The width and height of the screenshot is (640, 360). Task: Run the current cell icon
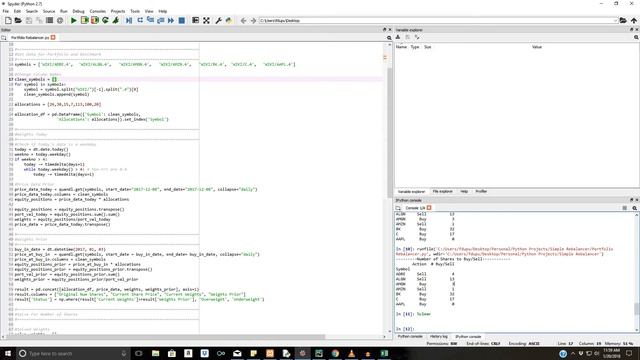coord(84,20)
